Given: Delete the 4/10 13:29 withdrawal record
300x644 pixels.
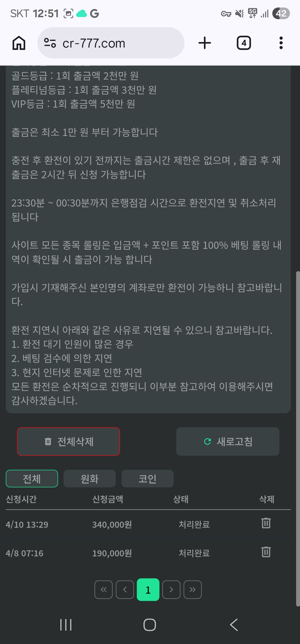Looking at the screenshot, I should point(266,523).
